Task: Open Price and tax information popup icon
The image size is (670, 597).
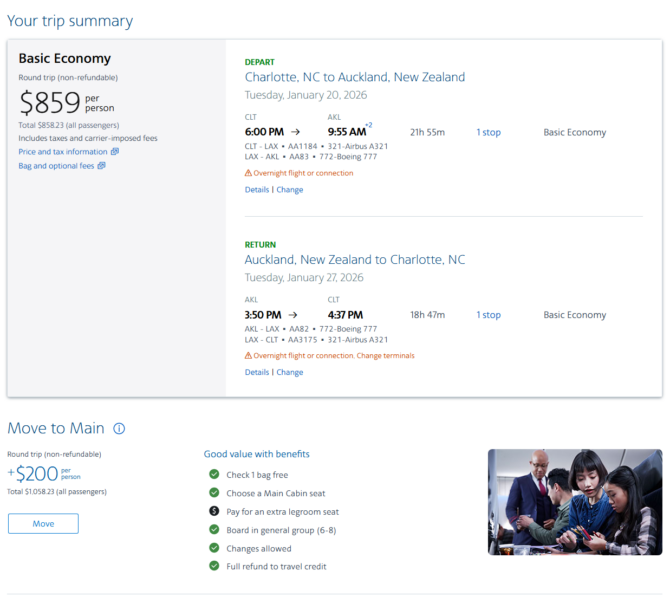Action: 115,152
